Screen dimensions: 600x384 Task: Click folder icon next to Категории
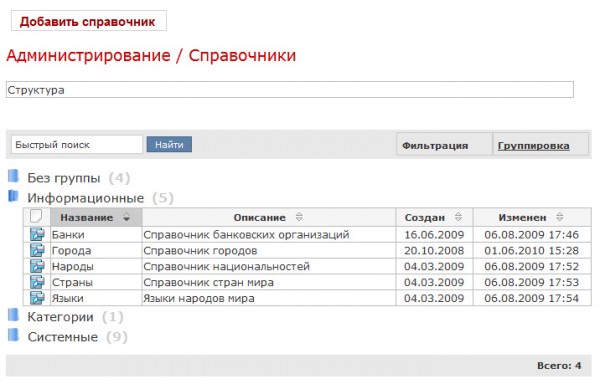click(13, 315)
